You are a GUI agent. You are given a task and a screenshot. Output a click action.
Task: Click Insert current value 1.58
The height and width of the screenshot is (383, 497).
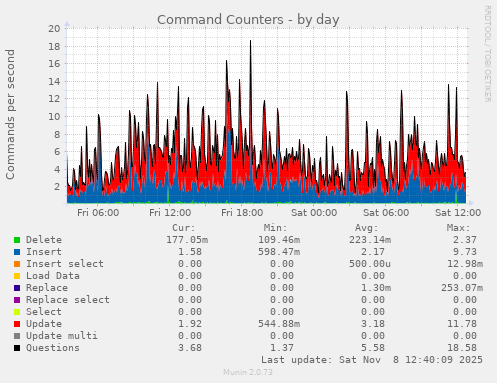tap(190, 252)
